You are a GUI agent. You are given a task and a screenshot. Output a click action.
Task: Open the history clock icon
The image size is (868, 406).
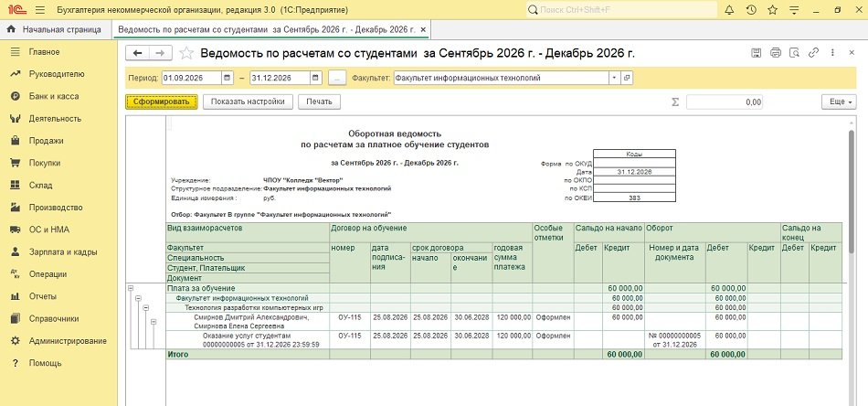pyautogui.click(x=751, y=10)
